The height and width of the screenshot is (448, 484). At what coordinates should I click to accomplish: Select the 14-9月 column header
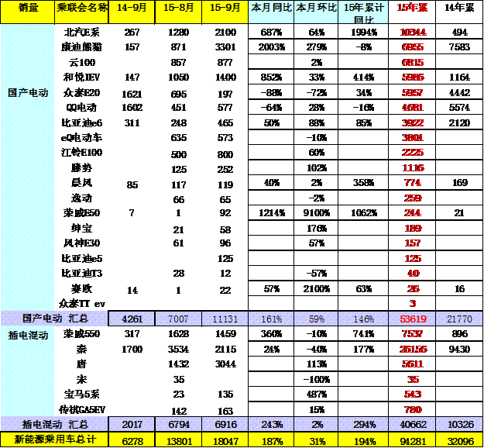coord(132,12)
